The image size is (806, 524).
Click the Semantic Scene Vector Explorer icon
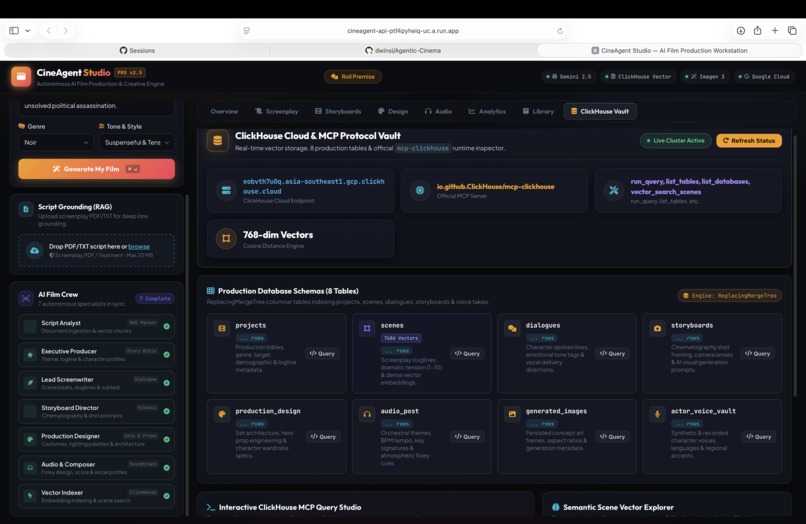click(556, 507)
